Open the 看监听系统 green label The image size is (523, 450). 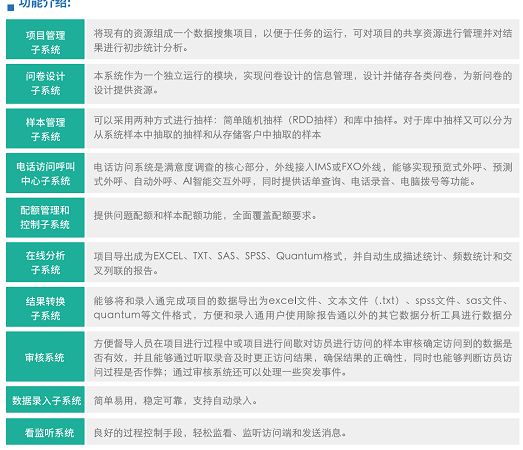coord(45,431)
